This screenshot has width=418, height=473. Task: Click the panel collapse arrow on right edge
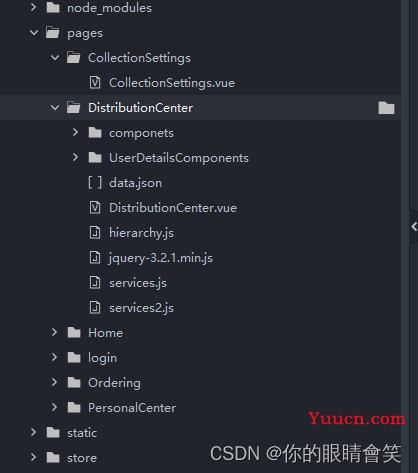pos(414,227)
